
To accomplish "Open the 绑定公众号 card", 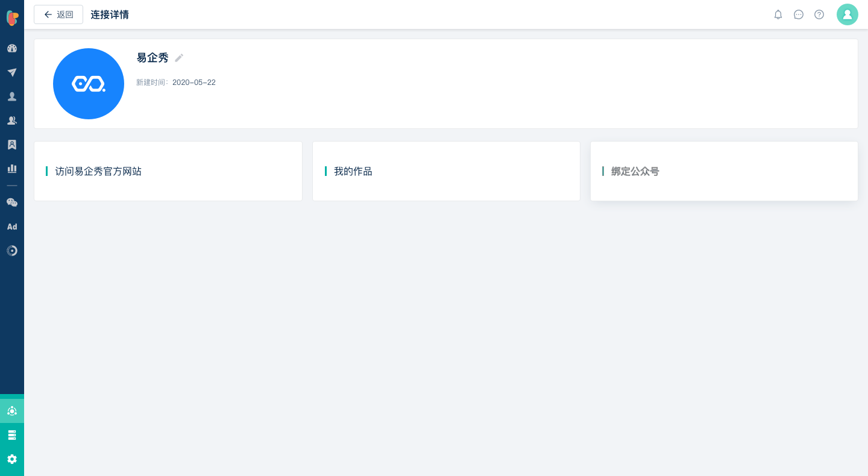I will pos(724,171).
